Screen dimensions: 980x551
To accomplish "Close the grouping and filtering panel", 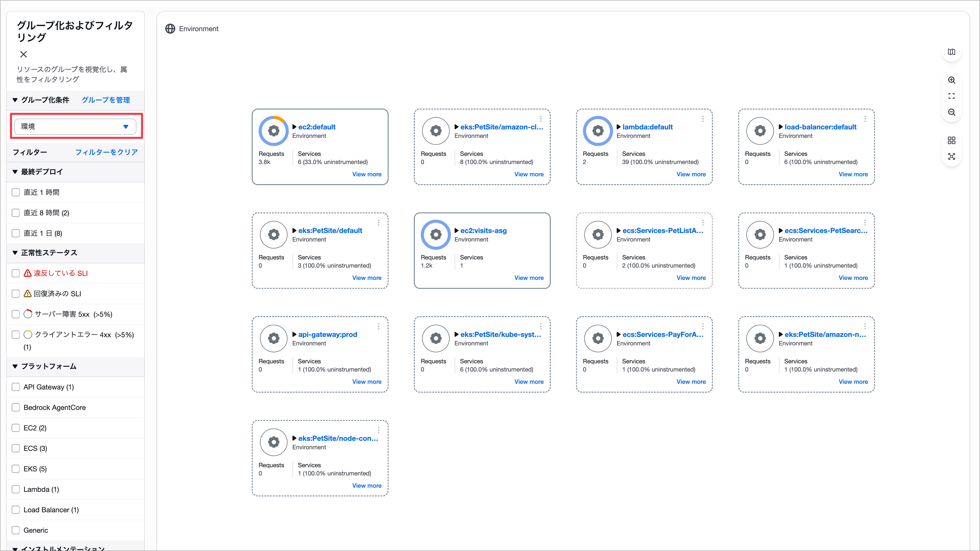I will (24, 54).
